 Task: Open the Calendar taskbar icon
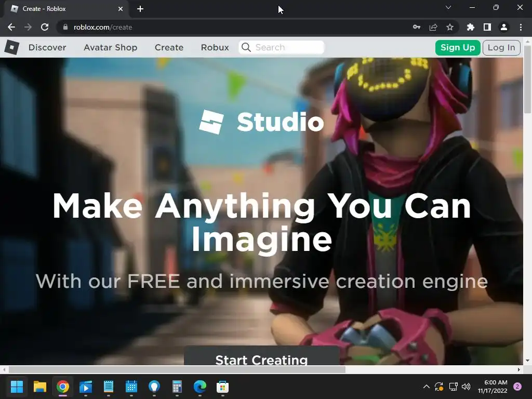[x=131, y=387]
